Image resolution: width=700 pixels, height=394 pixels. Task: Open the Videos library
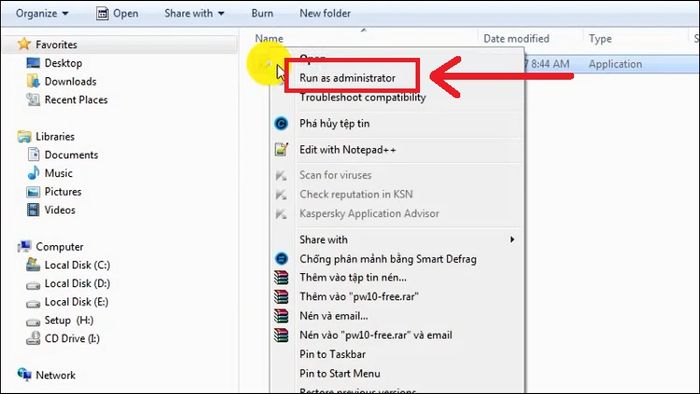coord(60,210)
